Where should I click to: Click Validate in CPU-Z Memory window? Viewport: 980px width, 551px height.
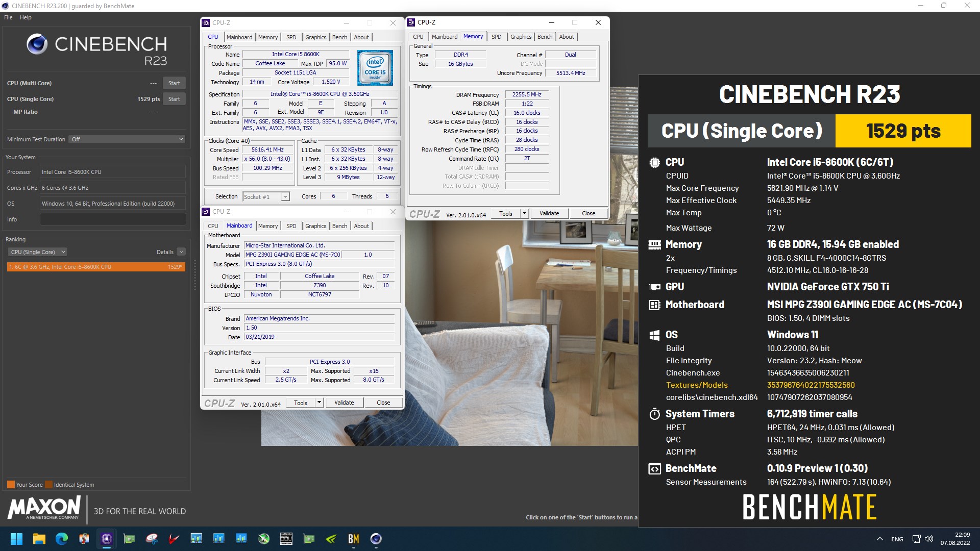tap(549, 213)
